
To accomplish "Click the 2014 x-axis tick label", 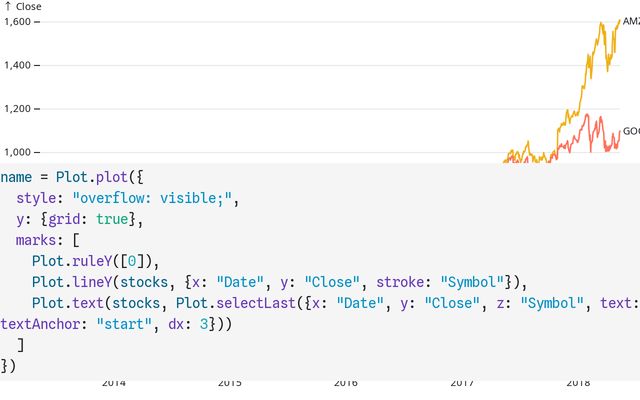I will point(114,383).
